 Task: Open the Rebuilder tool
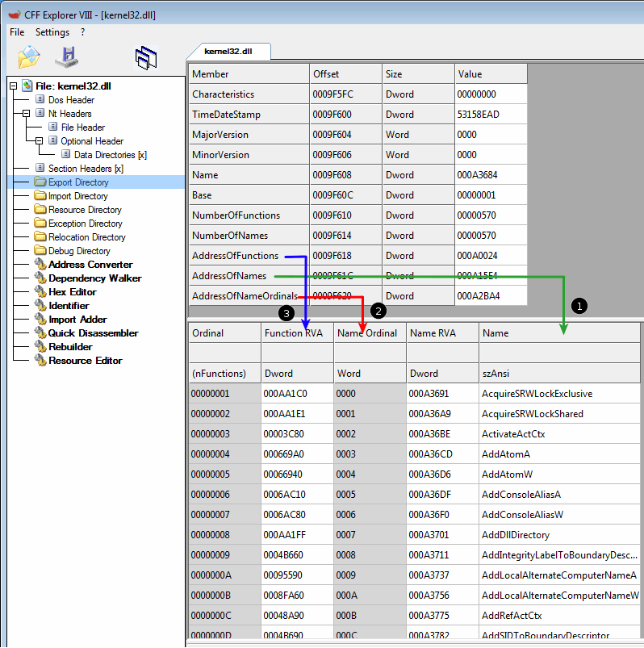click(70, 347)
